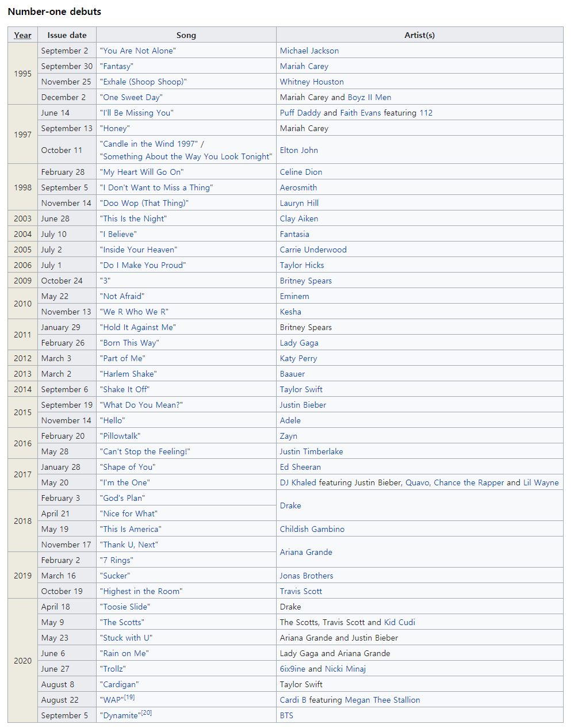Open the Whitney Houston artist page

[x=312, y=82]
